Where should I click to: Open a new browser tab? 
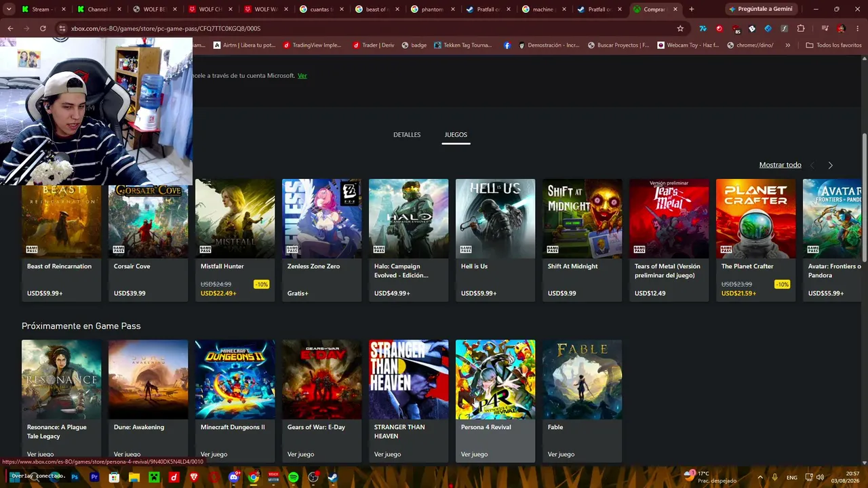point(692,9)
